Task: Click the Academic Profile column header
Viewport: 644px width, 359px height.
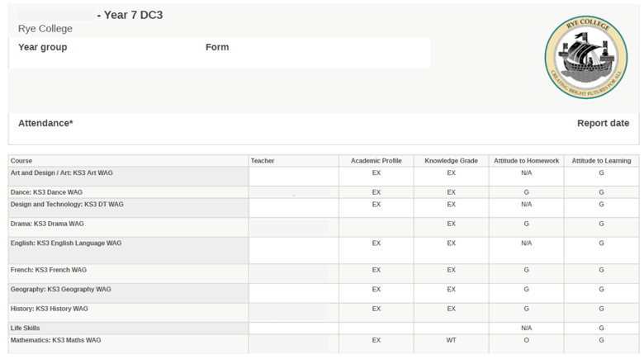Action: point(376,161)
